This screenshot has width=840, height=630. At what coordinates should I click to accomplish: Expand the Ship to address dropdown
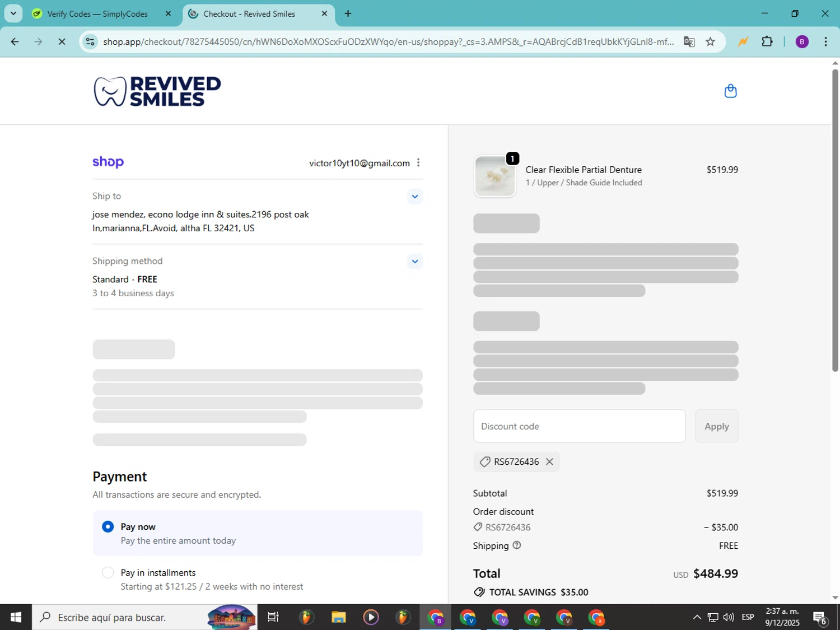coord(415,196)
